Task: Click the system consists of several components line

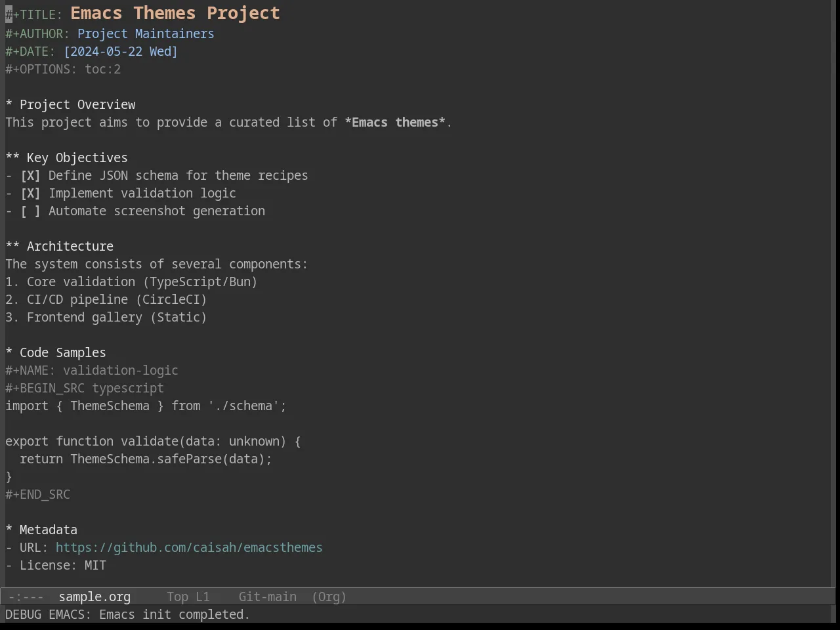Action: coord(157,264)
